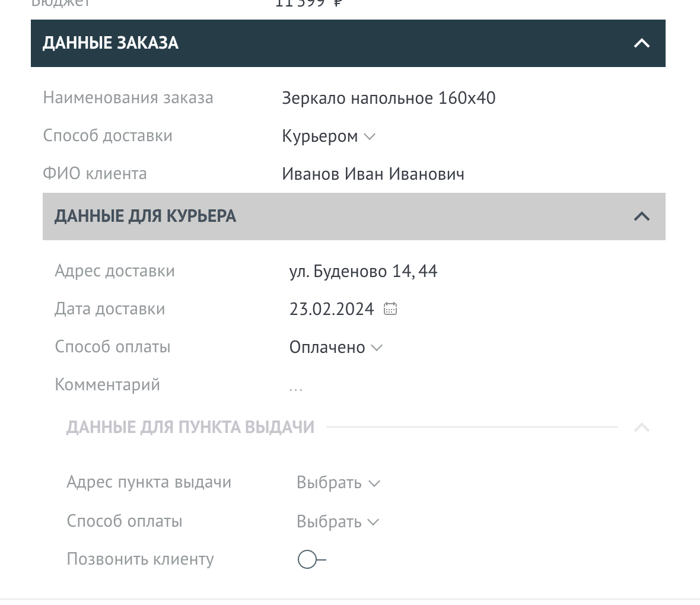Edit the delivery address ул. Буденово 14, 44
Viewport: 700px width, 605px height.
coord(363,272)
